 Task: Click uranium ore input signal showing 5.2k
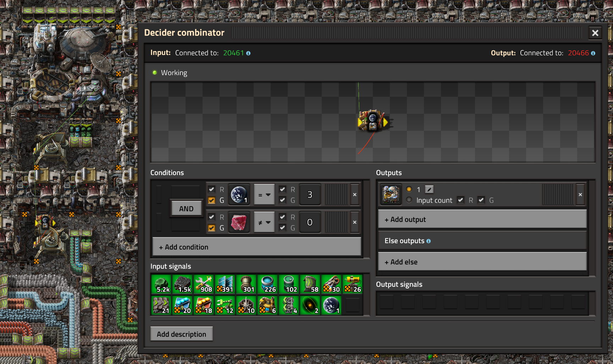[161, 284]
